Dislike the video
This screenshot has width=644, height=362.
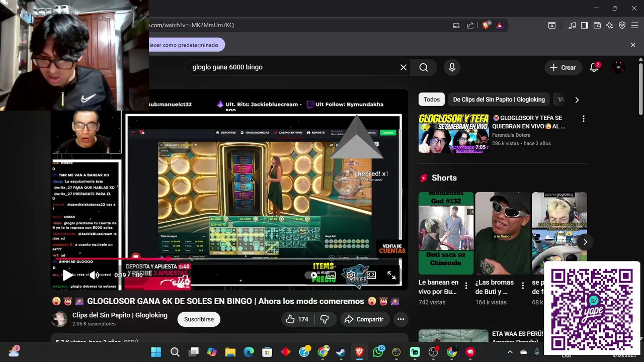325,319
